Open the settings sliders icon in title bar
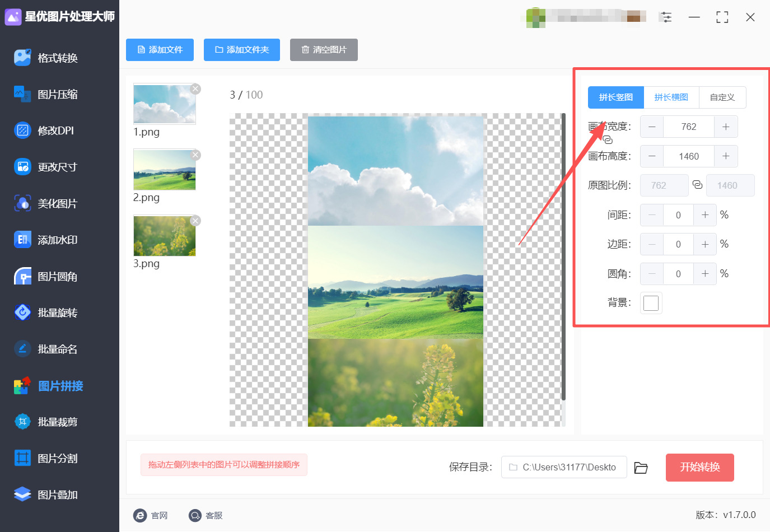This screenshot has height=532, width=770. point(666,17)
